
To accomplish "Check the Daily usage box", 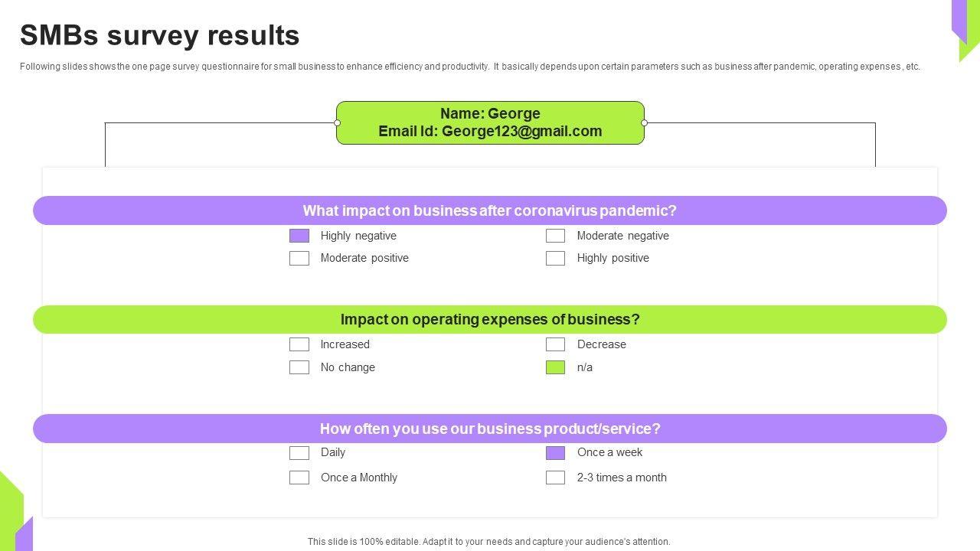I will pos(299,453).
